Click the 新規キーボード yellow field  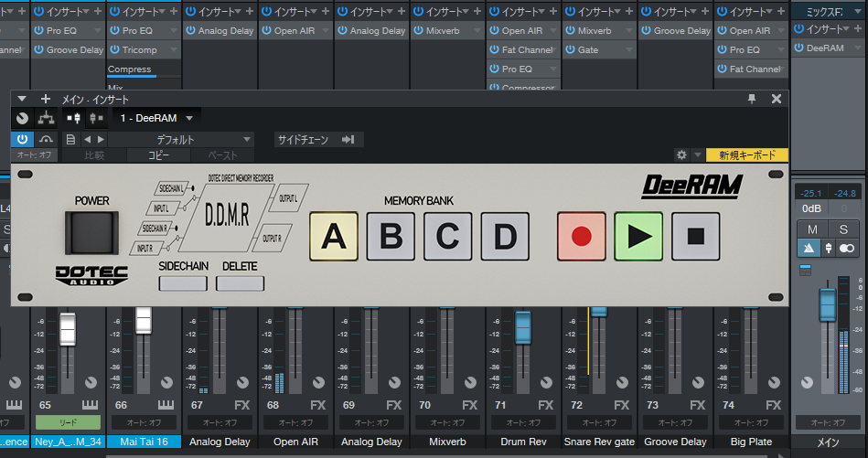coord(747,154)
